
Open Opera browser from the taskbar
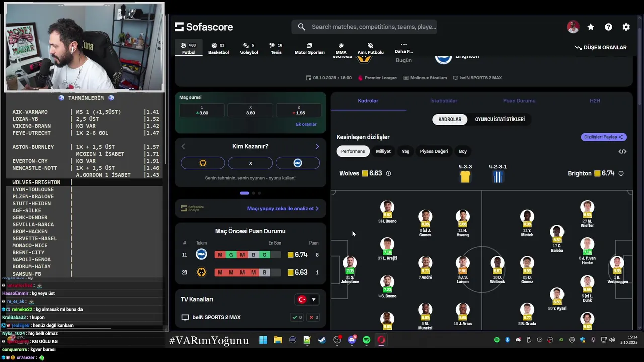pyautogui.click(x=381, y=340)
